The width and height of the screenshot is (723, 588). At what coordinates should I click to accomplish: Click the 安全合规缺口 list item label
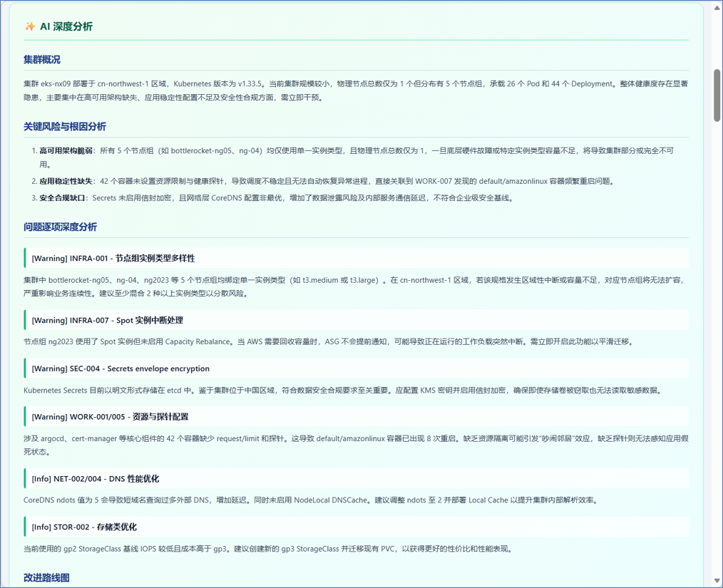coord(62,197)
